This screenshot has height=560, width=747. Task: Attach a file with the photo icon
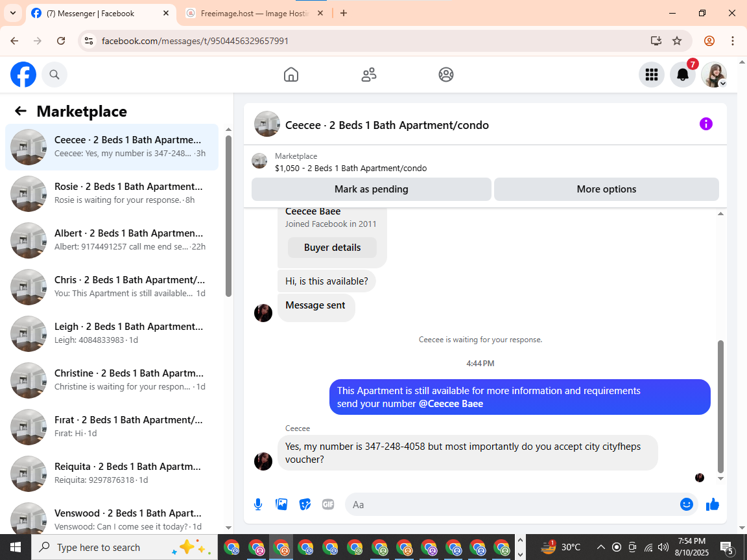(x=281, y=504)
